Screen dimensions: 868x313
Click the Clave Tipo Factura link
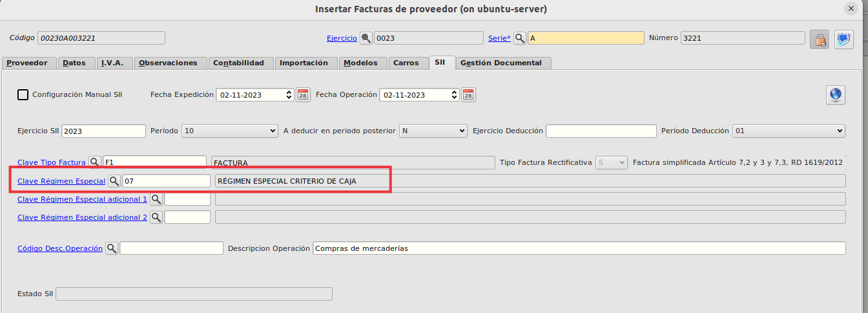(x=52, y=162)
